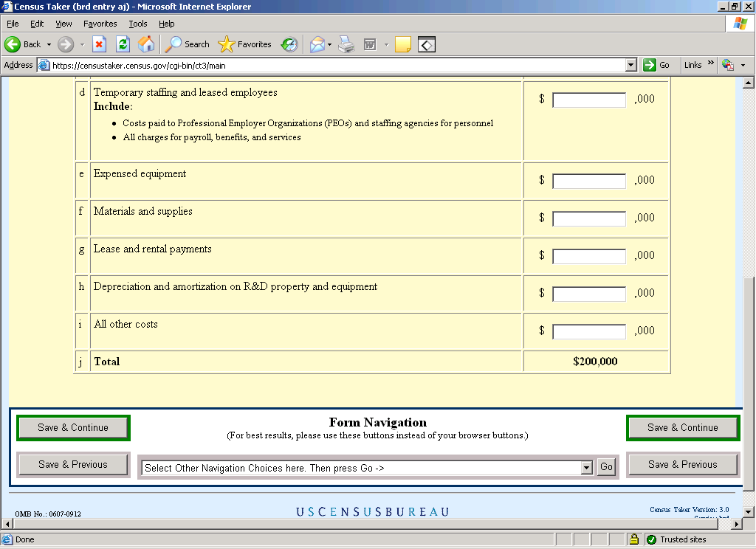Viewport: 756px width, 549px height.
Task: Click Lease and rental payments amount field
Action: coord(589,256)
